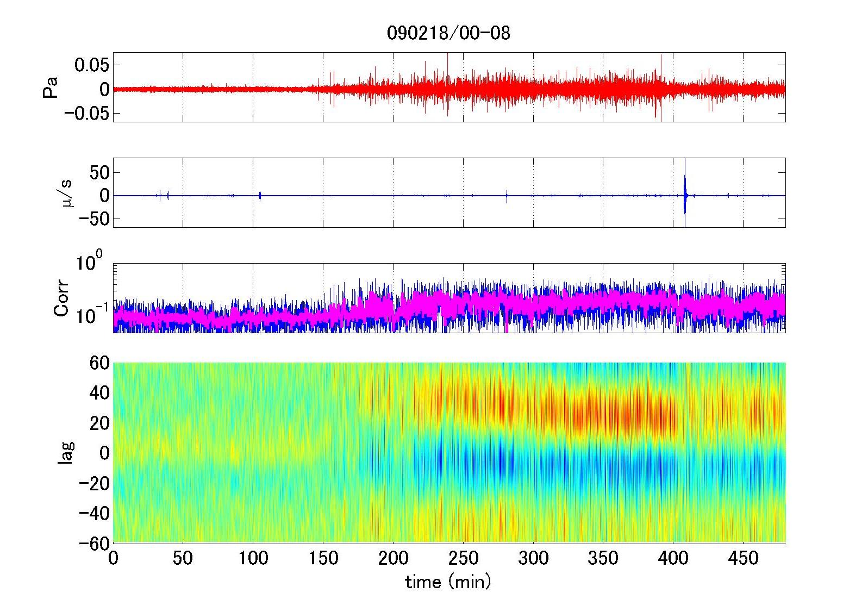This screenshot has width=868, height=611.
Task: Click the "time (min)" x-axis label
Action: [x=448, y=582]
